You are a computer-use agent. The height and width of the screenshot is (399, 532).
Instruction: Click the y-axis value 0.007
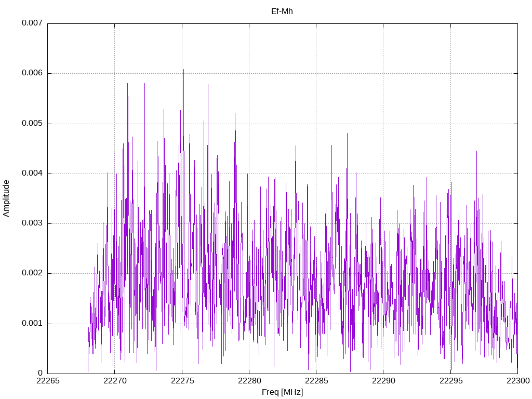(32, 23)
